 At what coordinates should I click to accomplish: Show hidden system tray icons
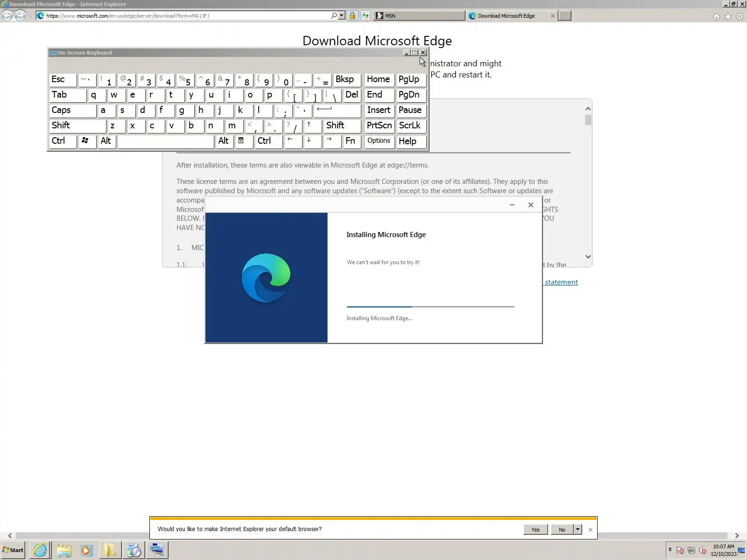click(x=670, y=550)
